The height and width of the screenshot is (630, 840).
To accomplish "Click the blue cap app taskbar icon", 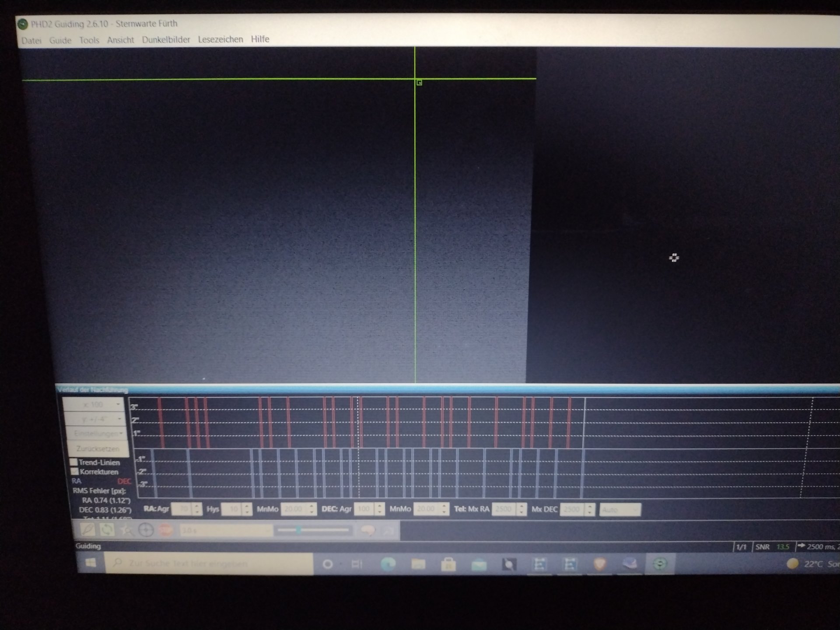I will (630, 564).
